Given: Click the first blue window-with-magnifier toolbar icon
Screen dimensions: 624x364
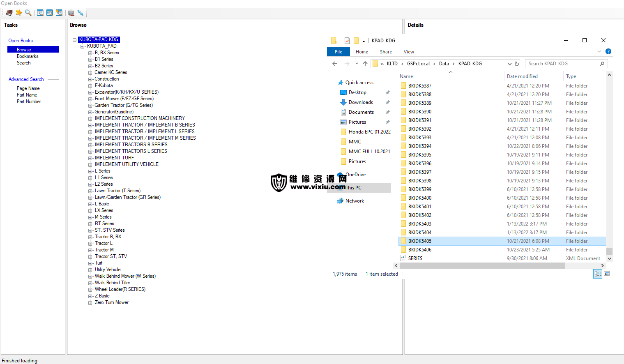Looking at the screenshot, I should pos(40,13).
